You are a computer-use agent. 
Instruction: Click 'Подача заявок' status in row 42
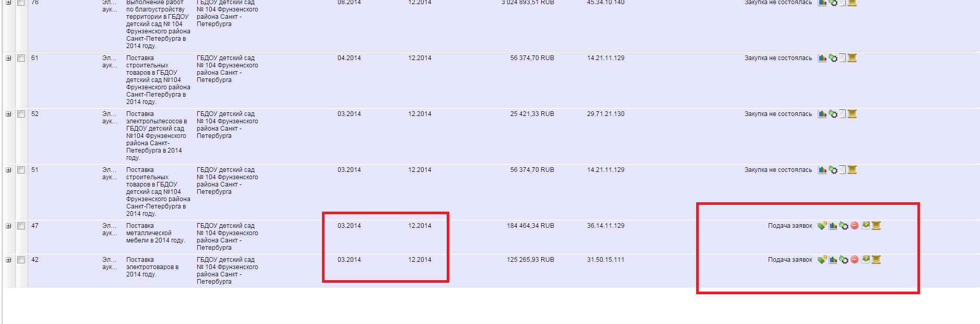coord(790,260)
